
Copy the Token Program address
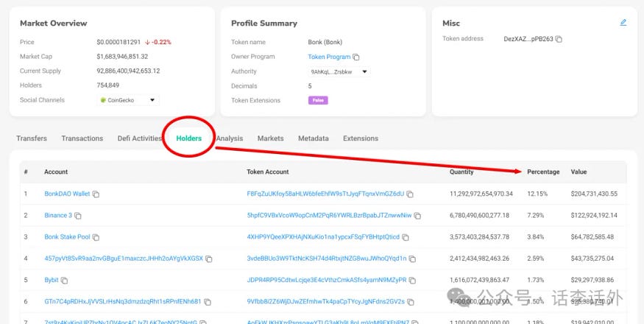tap(356, 57)
